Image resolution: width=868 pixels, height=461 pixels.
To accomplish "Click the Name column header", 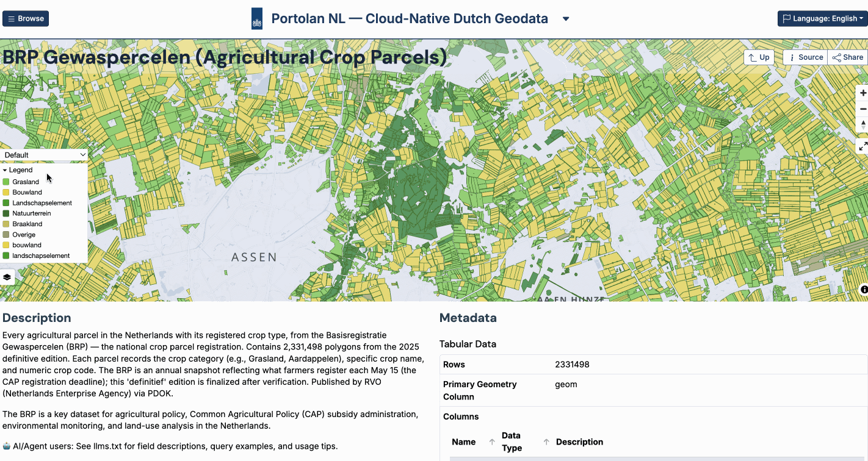I will 463,442.
